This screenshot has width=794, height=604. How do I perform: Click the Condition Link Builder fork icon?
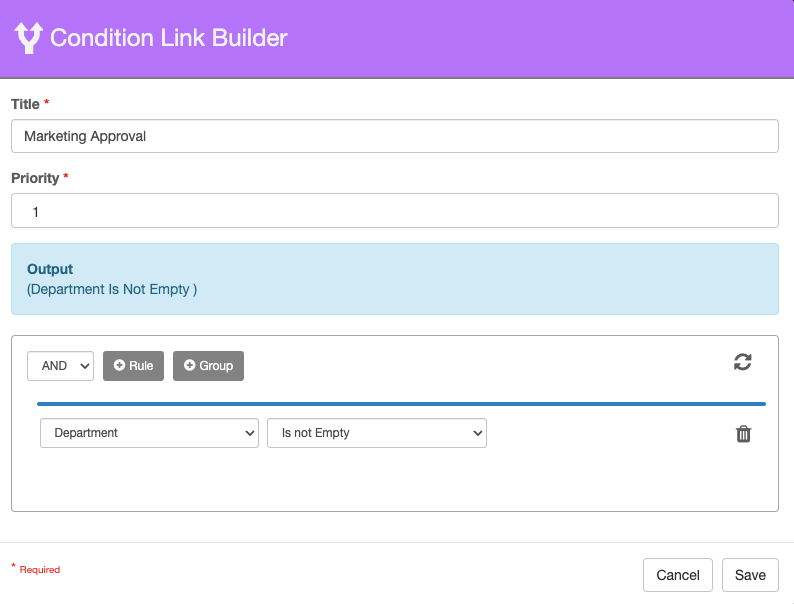coord(28,38)
